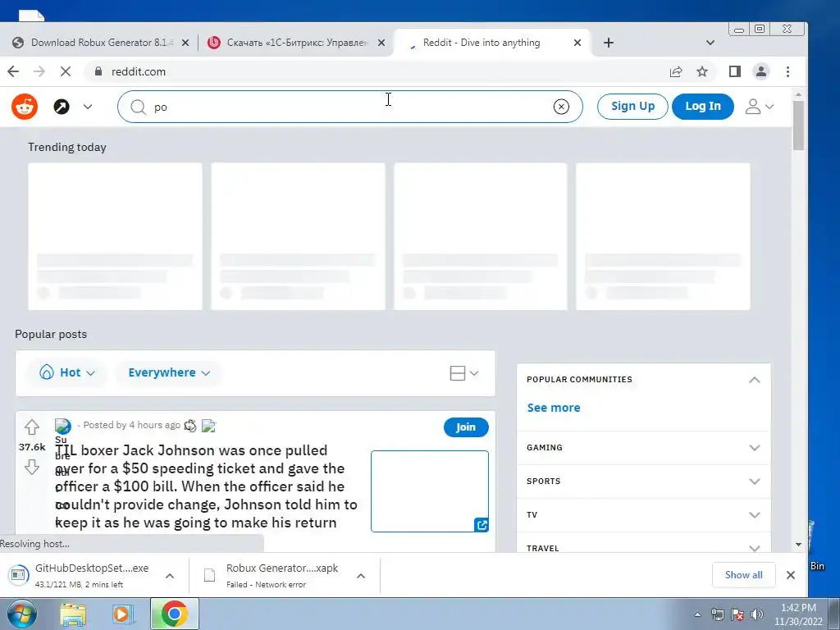840x630 pixels.
Task: Click the volume speaker tray icon
Action: tap(757, 614)
